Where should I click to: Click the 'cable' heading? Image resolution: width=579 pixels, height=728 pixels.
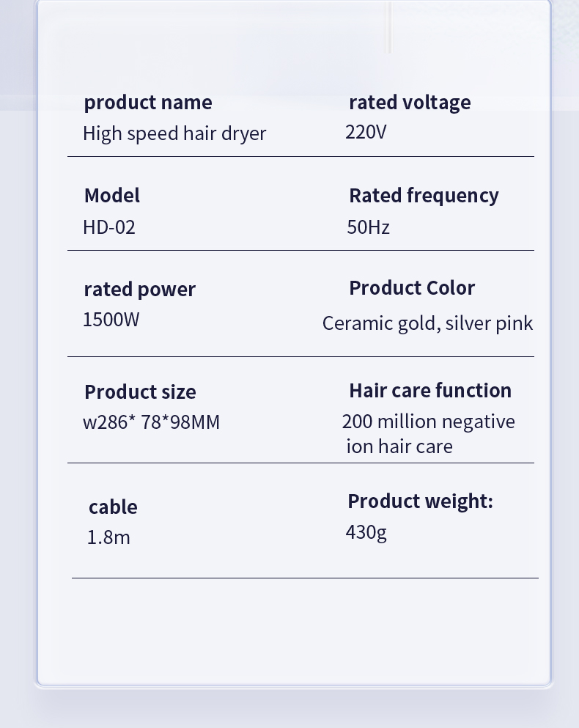pos(113,507)
